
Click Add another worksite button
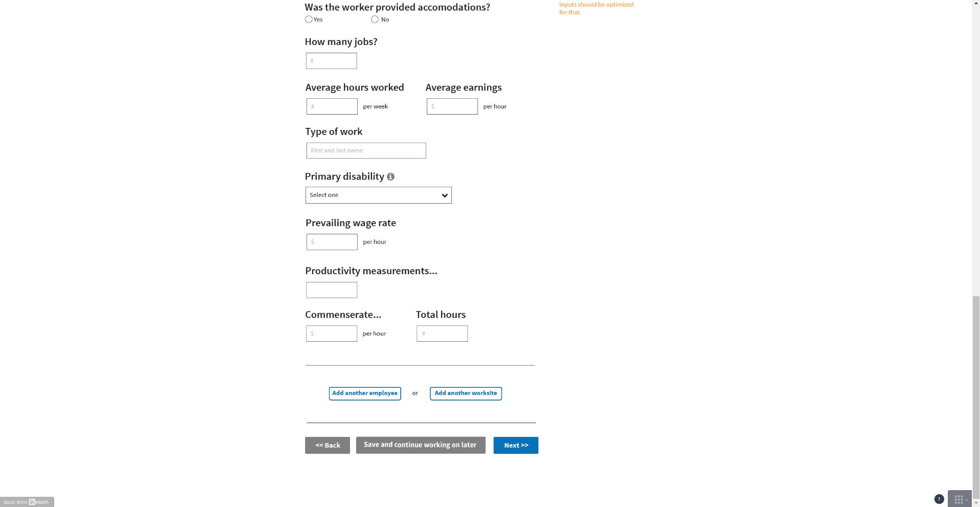[465, 393]
